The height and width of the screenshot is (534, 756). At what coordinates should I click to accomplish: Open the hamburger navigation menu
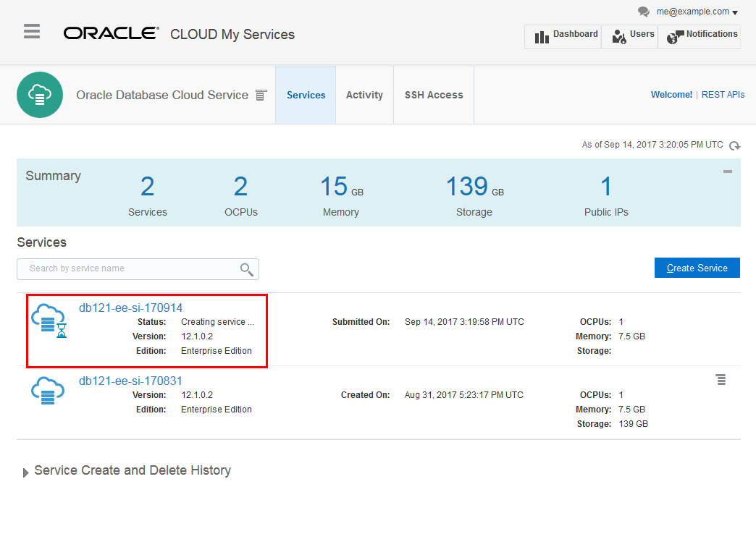tap(32, 31)
